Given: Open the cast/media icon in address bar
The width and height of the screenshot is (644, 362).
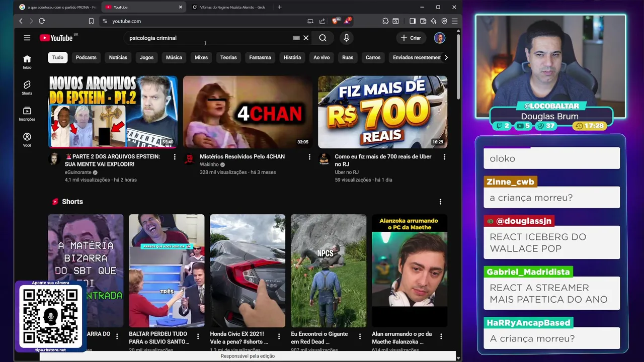Looking at the screenshot, I should click(310, 21).
